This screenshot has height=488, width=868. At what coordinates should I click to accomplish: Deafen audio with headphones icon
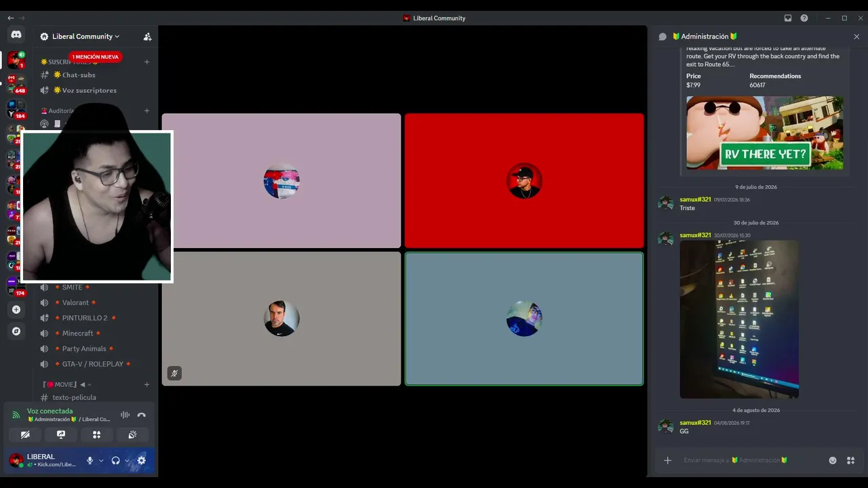[x=115, y=461]
